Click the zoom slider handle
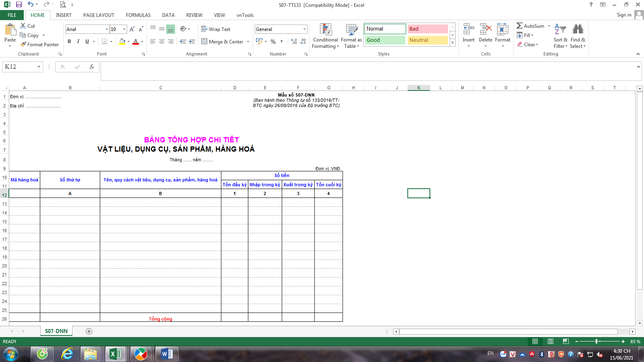Screen dimensions: 644x362 (x=597, y=341)
